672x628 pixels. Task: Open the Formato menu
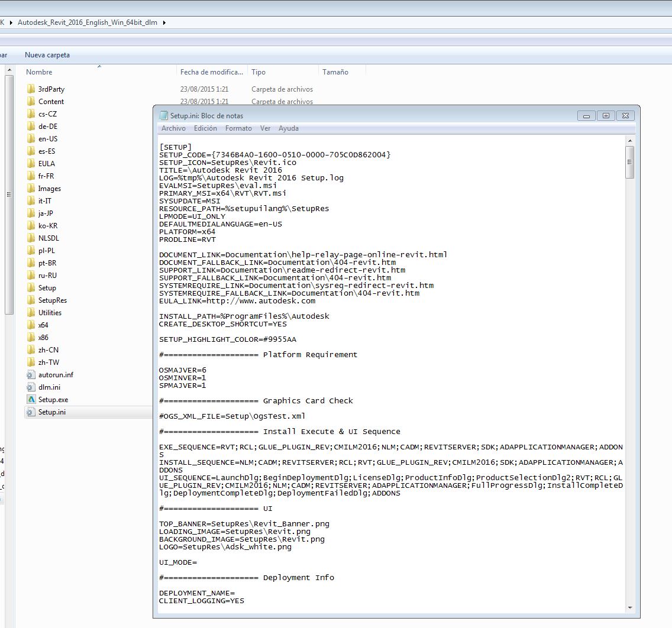pyautogui.click(x=238, y=128)
